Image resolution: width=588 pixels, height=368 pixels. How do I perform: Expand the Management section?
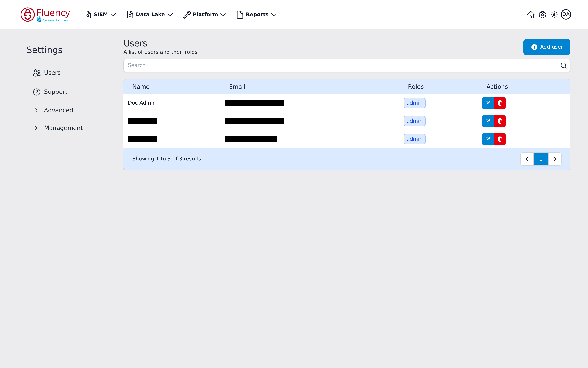point(58,128)
